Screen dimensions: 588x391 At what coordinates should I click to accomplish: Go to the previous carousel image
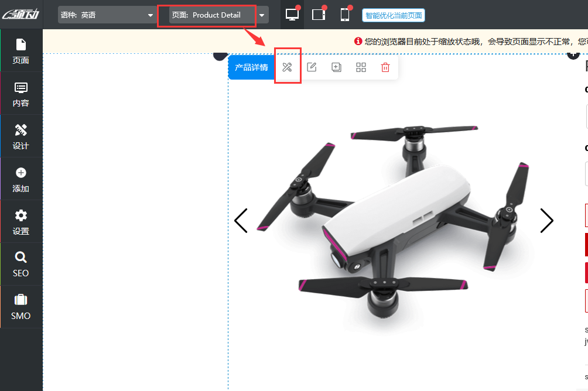tap(241, 221)
